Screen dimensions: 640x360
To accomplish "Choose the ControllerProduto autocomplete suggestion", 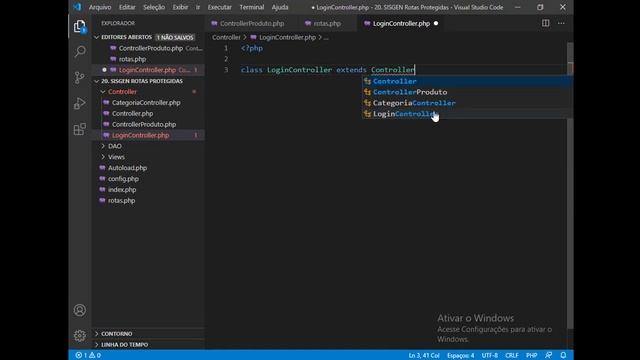I will coord(467,92).
